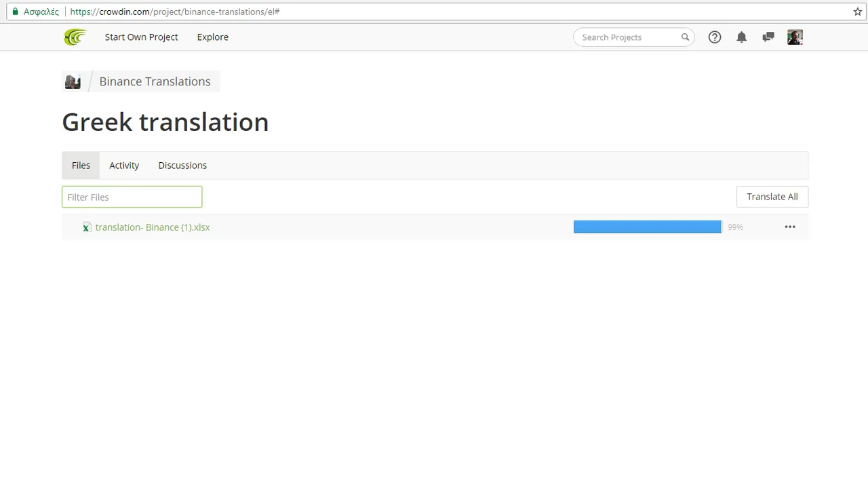
Task: Go to Binance Translations breadcrumb
Action: [x=155, y=81]
